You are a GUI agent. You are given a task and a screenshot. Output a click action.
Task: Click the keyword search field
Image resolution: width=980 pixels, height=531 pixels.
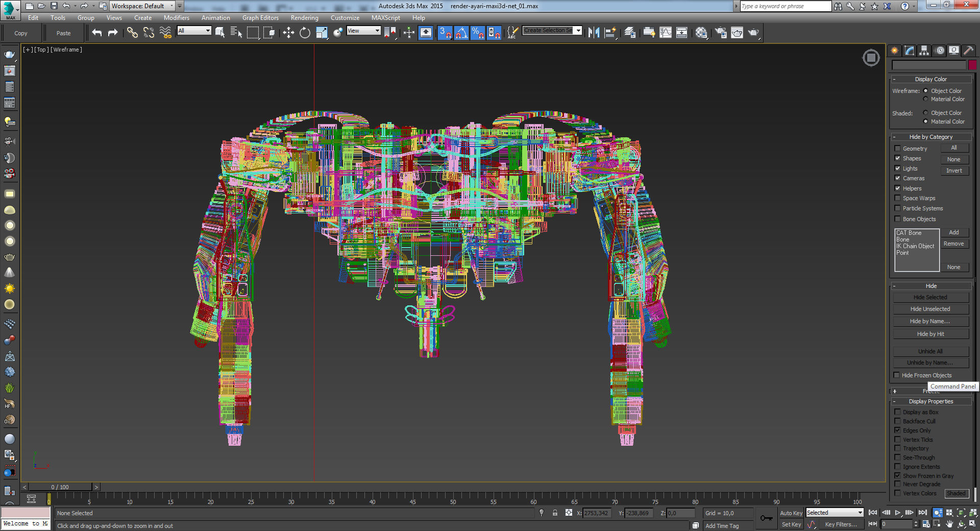click(785, 6)
